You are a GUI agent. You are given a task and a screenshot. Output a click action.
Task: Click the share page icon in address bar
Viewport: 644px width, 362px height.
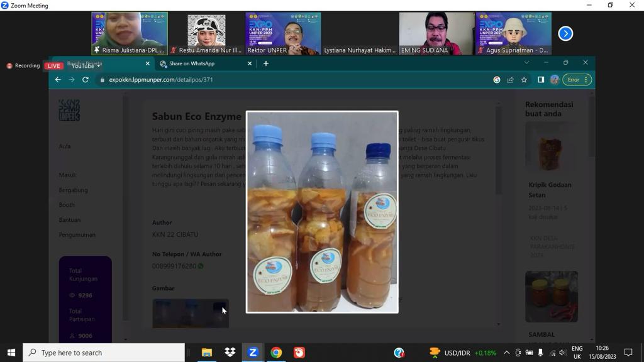coord(510,80)
